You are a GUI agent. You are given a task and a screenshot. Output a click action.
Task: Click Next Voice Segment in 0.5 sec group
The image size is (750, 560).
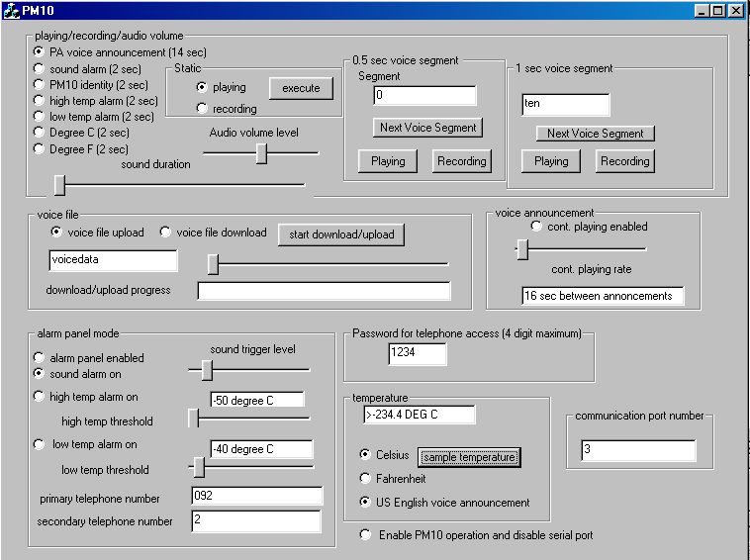pyautogui.click(x=427, y=128)
